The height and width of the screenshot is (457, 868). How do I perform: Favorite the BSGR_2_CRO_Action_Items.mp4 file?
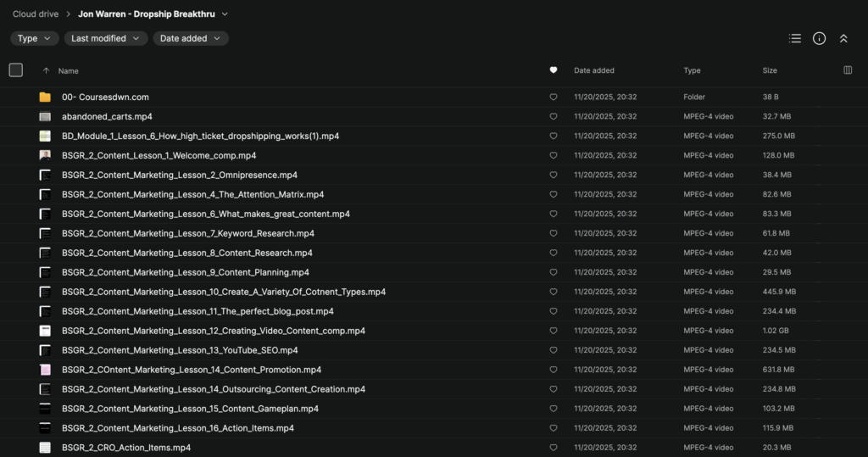pos(554,448)
